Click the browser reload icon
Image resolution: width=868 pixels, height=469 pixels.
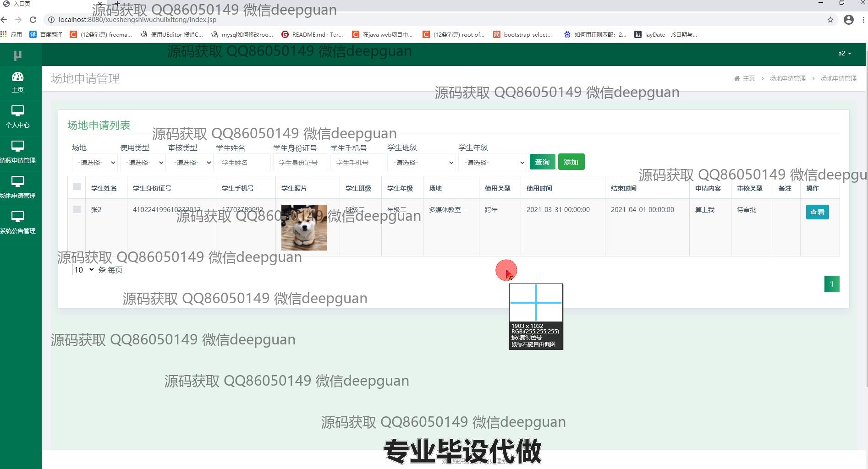click(33, 20)
